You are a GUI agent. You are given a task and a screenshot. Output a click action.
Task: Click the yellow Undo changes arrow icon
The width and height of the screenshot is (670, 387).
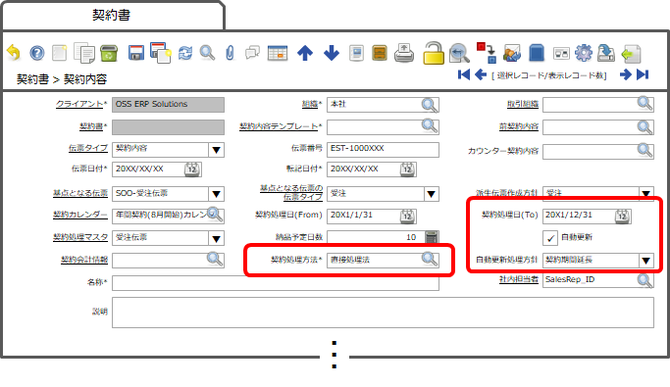pos(14,53)
